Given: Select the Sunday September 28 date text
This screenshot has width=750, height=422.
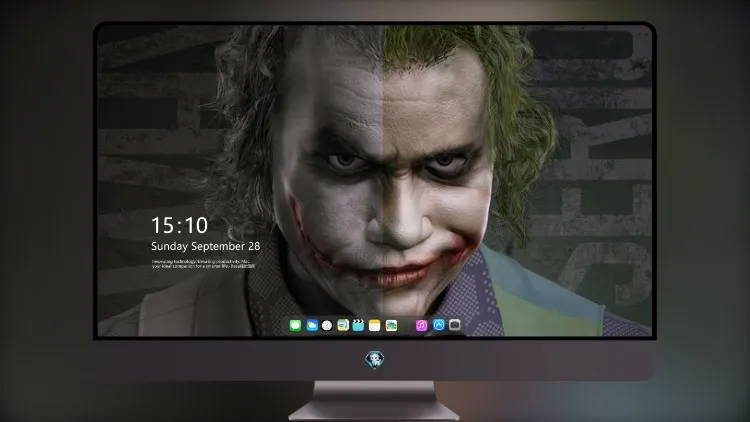Looking at the screenshot, I should (x=206, y=246).
